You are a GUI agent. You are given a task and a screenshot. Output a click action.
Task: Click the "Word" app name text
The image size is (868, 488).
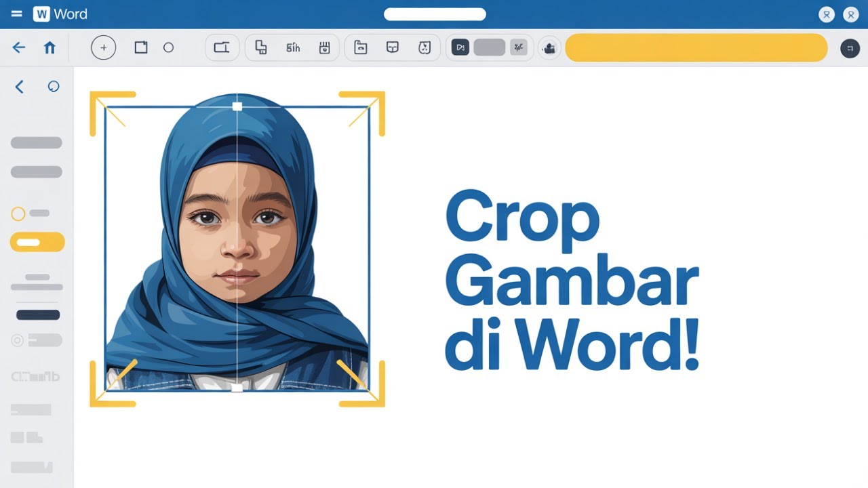coord(71,14)
